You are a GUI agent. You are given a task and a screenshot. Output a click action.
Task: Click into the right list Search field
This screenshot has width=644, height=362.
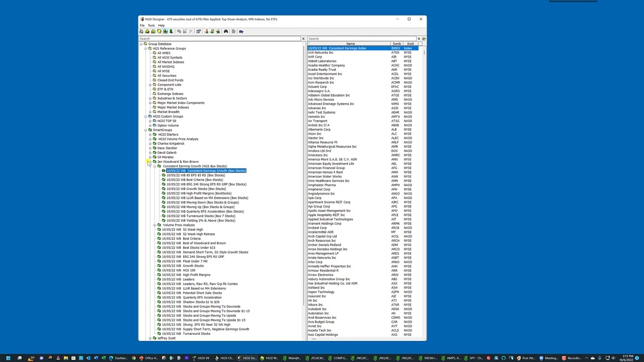[x=362, y=39]
